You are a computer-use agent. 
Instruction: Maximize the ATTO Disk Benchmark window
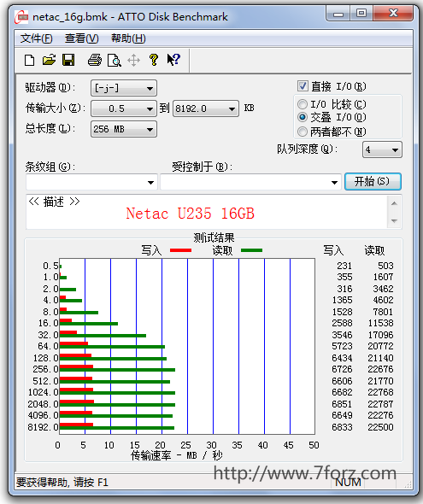361,14
